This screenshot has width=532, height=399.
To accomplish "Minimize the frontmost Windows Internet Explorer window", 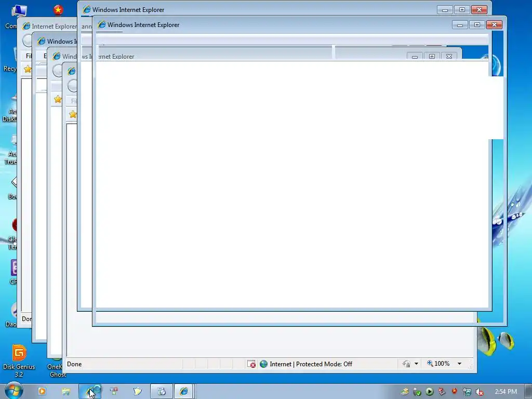I will pyautogui.click(x=460, y=25).
